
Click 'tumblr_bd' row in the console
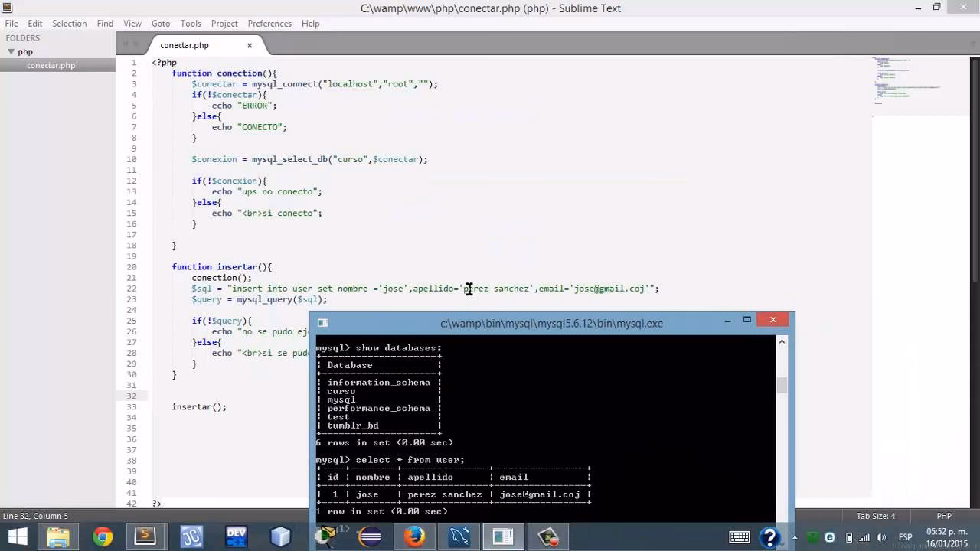pyautogui.click(x=353, y=425)
